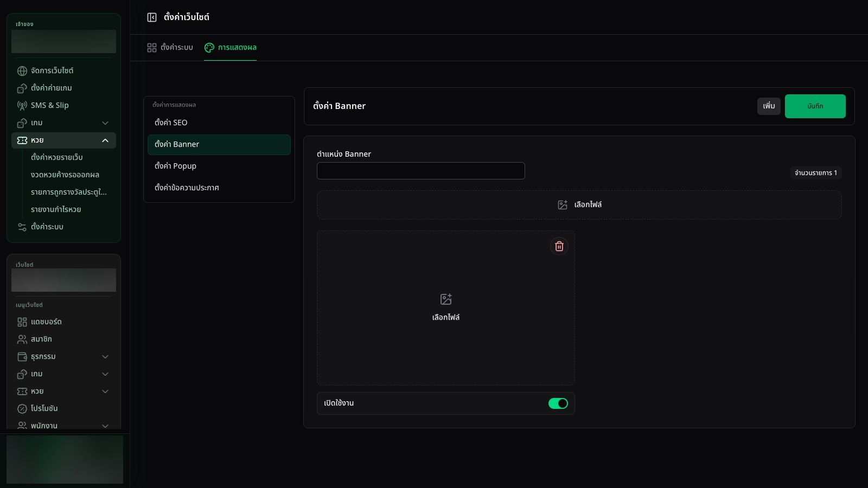Click the members icon next to สมาชิก

click(x=22, y=339)
